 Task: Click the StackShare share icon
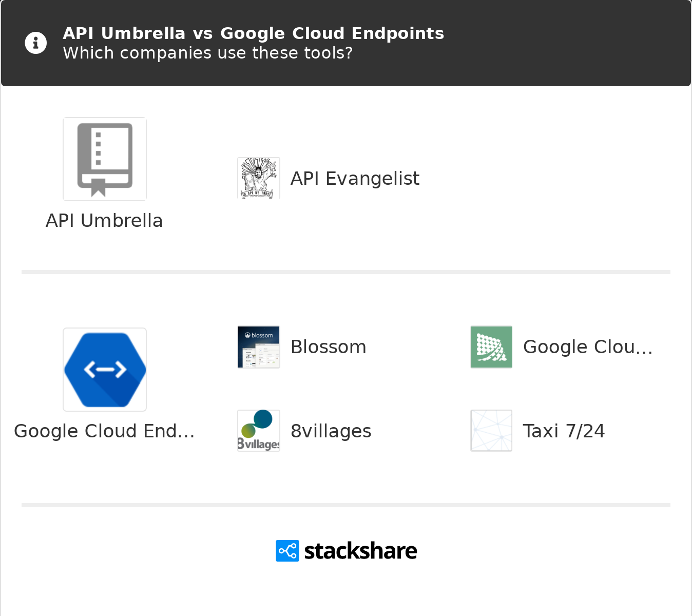287,551
